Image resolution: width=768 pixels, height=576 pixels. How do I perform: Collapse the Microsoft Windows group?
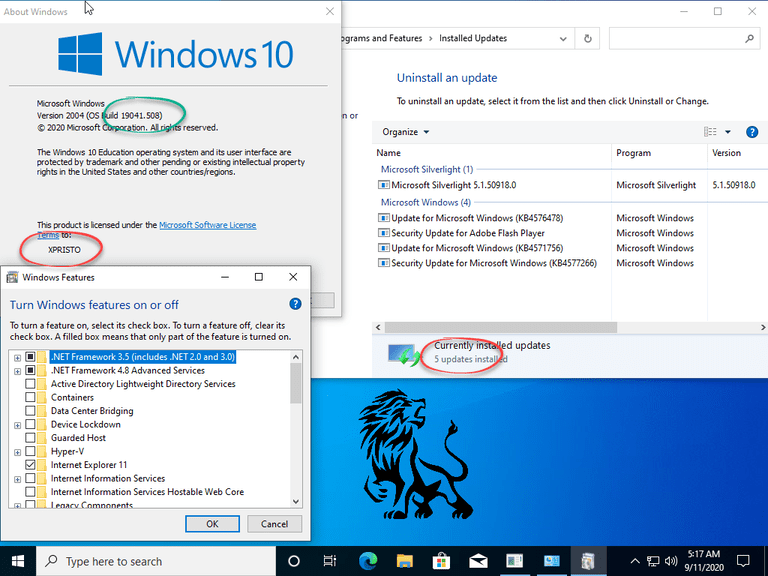pos(426,202)
